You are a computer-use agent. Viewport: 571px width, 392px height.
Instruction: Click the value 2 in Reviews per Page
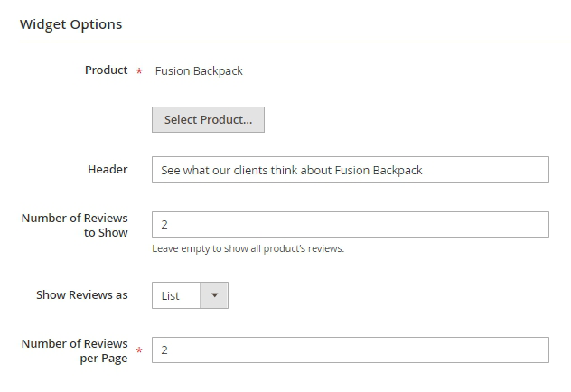coord(164,350)
